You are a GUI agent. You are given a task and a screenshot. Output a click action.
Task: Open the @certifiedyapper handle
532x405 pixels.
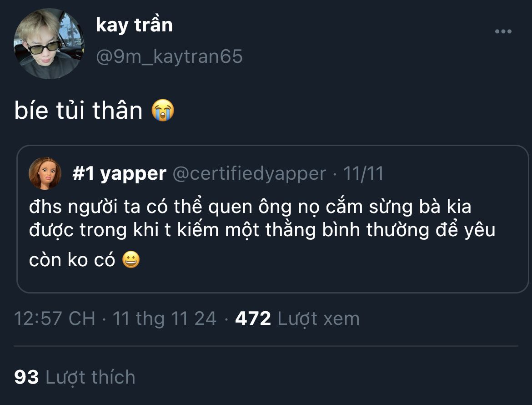tap(249, 173)
